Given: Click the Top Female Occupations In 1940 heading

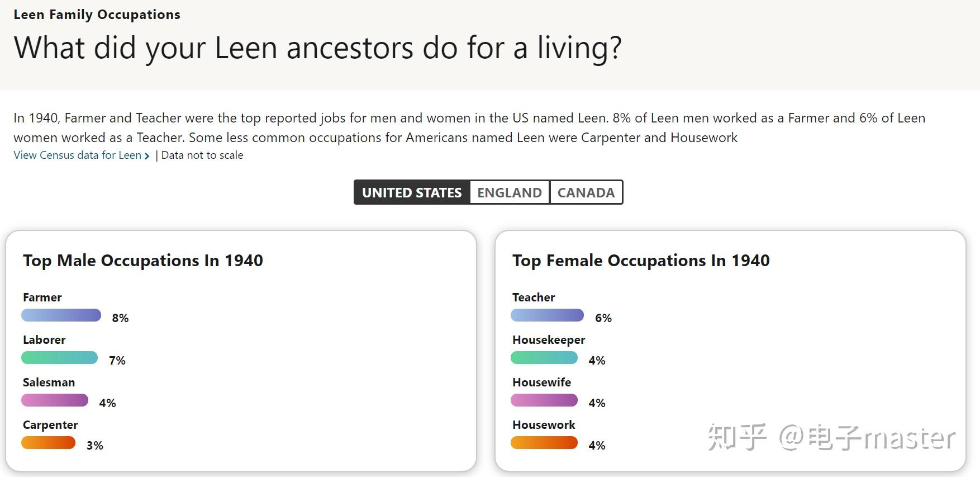Looking at the screenshot, I should [x=641, y=261].
